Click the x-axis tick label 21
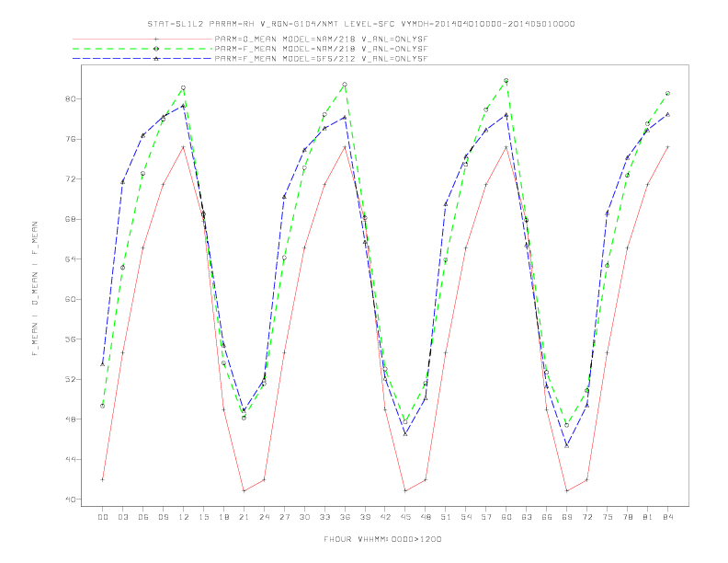Image resolution: width=728 pixels, height=563 pixels. [244, 517]
